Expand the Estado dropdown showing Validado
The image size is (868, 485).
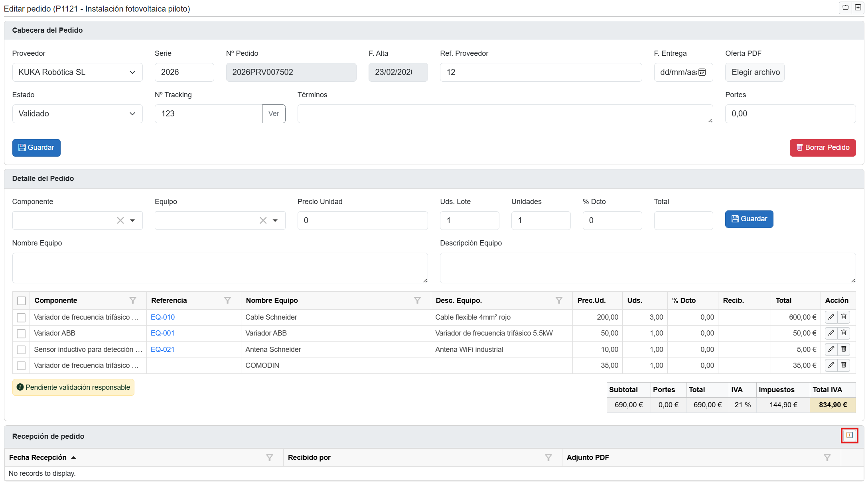click(x=77, y=114)
